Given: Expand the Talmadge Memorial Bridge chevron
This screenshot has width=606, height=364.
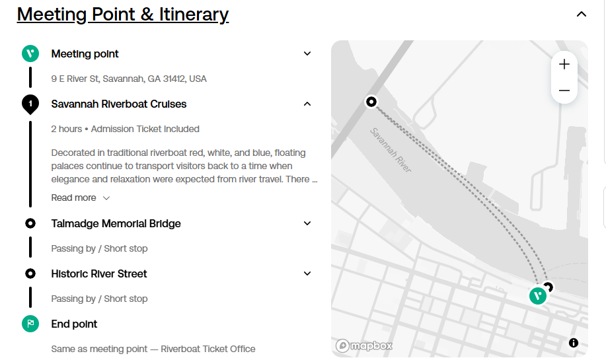Looking at the screenshot, I should click(307, 223).
